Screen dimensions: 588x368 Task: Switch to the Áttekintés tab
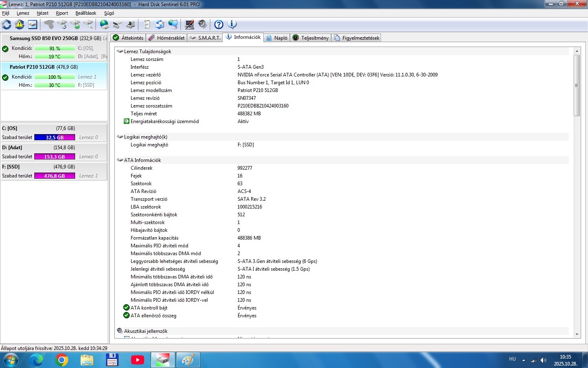tap(128, 38)
